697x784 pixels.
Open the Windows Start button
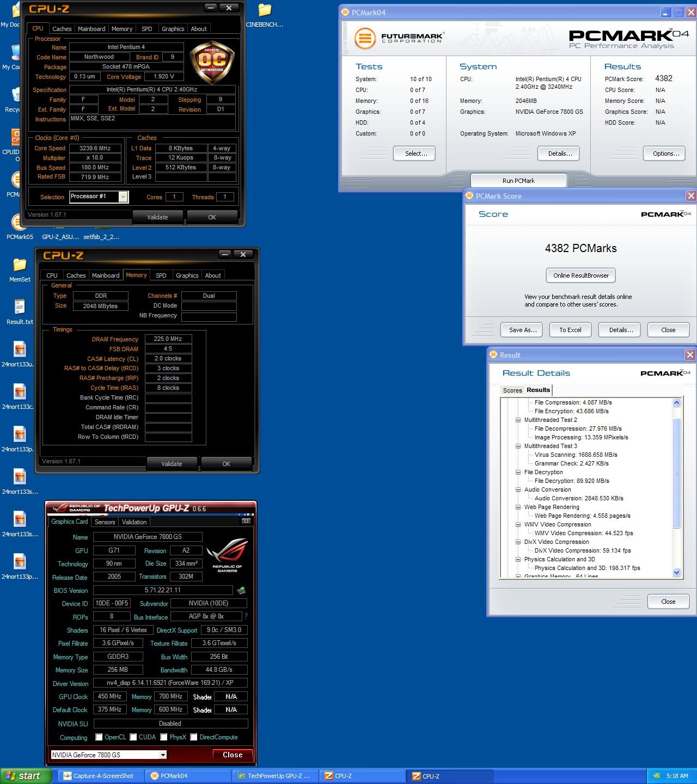26,776
